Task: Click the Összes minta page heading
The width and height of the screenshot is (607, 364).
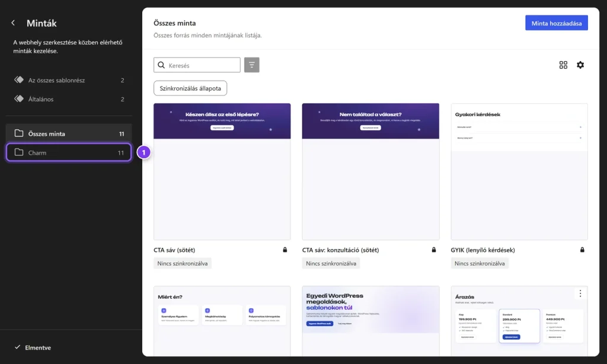Action: [175, 23]
